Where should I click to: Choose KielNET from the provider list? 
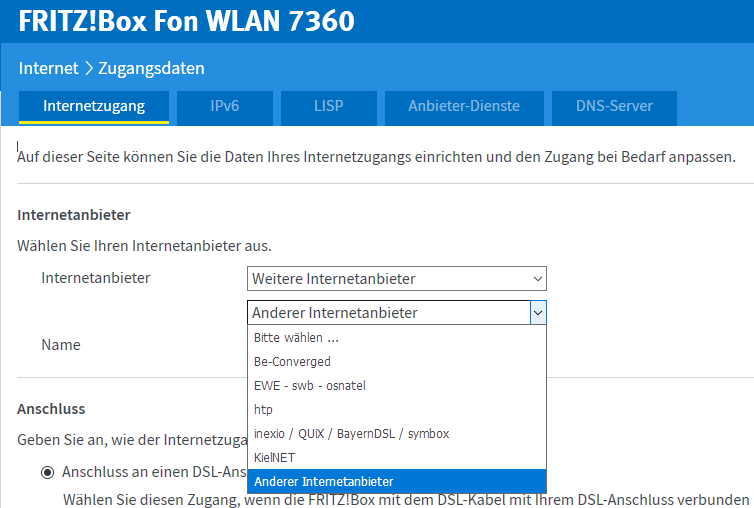[397, 457]
